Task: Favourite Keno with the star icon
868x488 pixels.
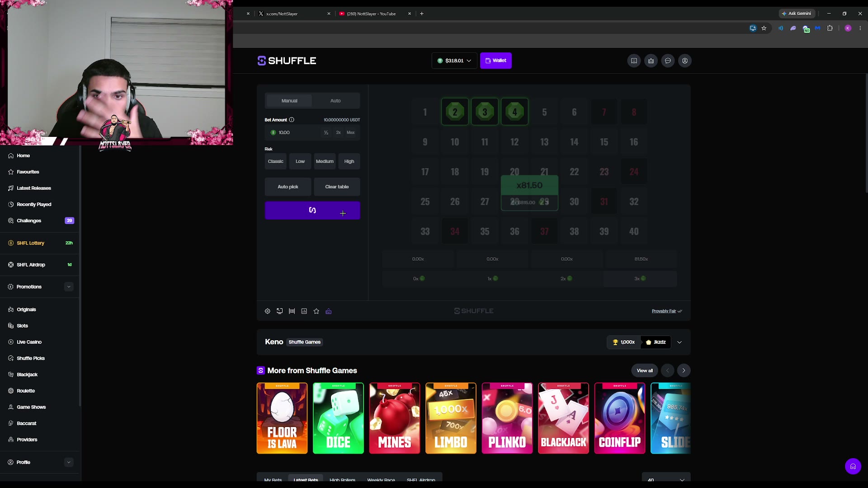Action: [x=316, y=311]
